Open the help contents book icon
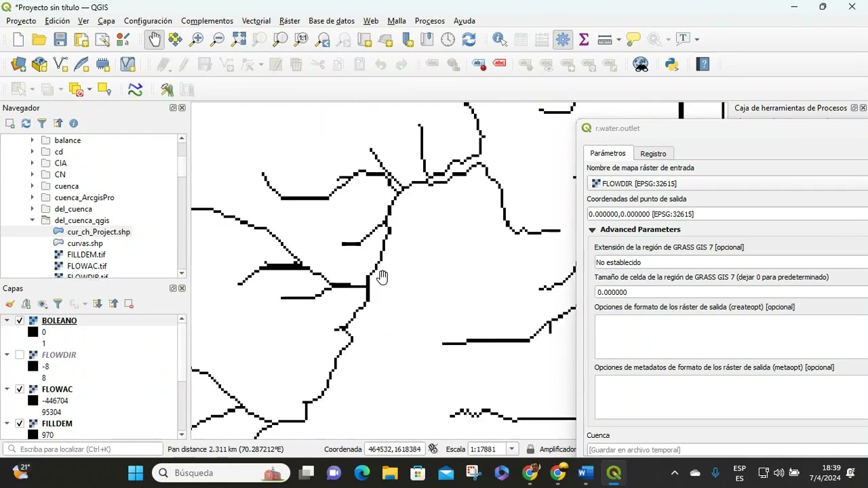 coord(703,64)
